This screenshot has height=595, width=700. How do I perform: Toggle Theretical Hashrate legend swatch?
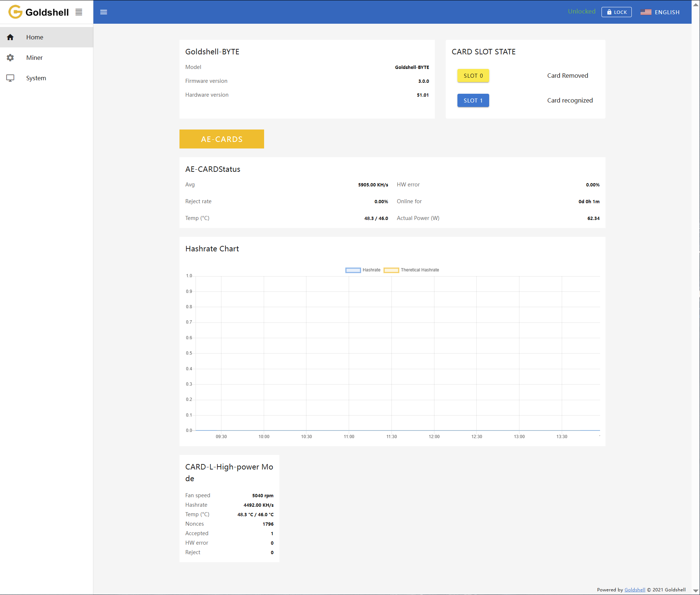(391, 270)
